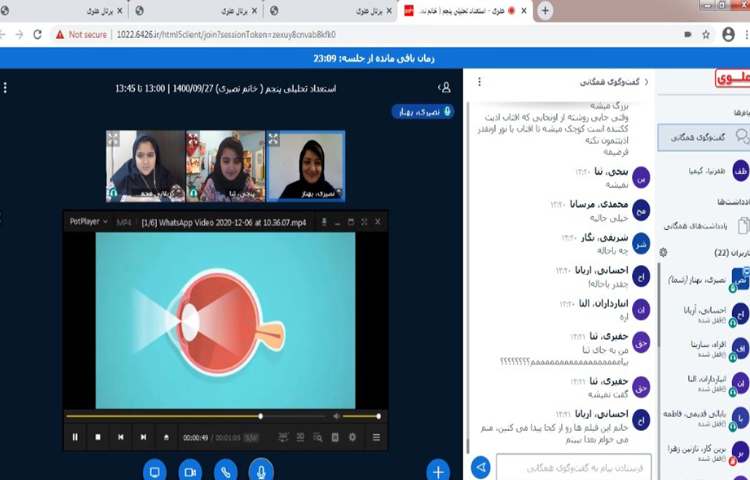
Task: Go forward in browser history
Action: click(x=19, y=34)
